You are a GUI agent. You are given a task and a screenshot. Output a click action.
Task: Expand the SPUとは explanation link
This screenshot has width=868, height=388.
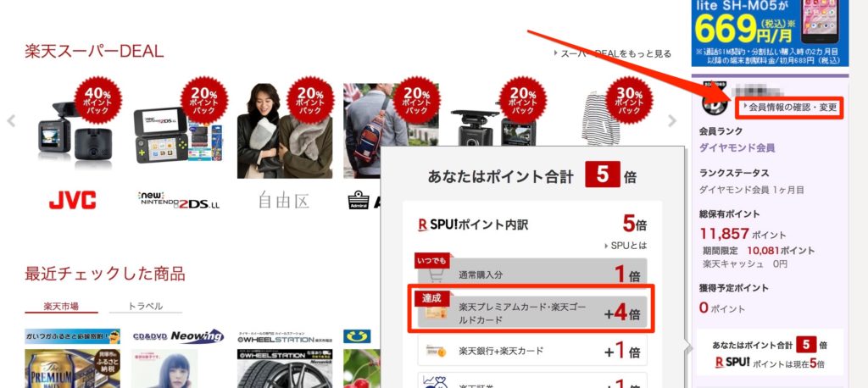pos(626,245)
